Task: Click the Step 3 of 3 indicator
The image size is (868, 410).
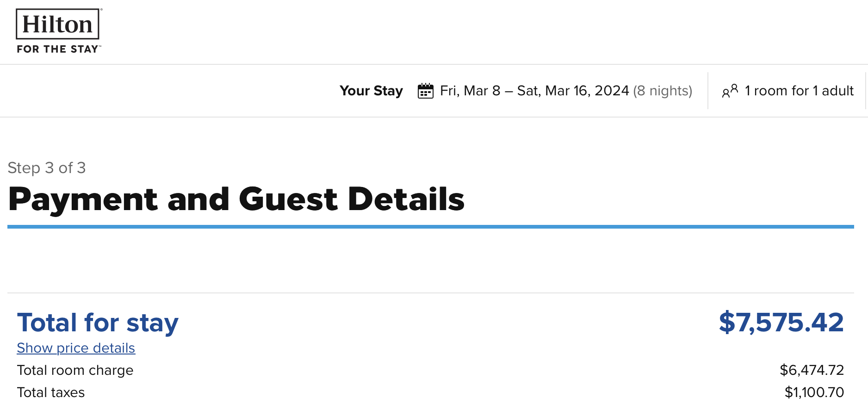Action: (47, 168)
